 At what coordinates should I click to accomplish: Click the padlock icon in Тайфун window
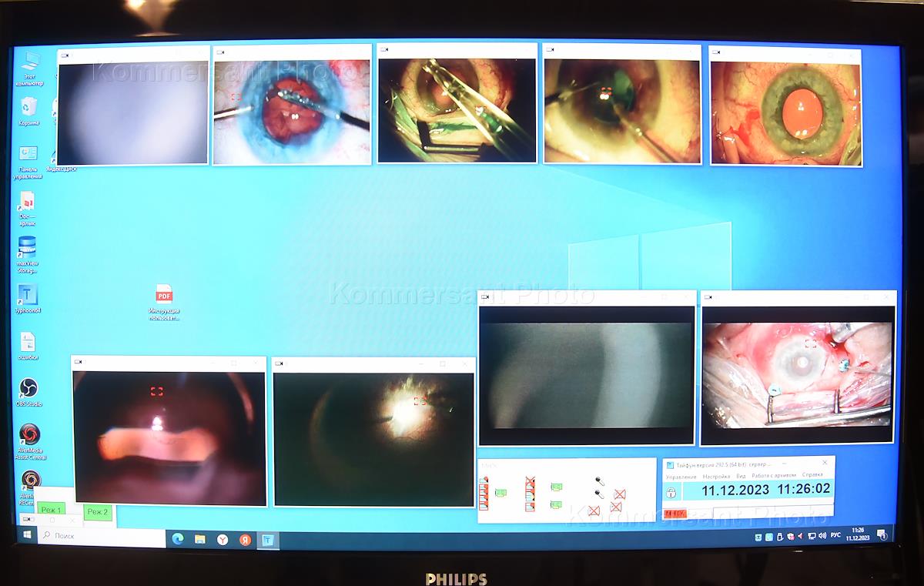tap(671, 492)
